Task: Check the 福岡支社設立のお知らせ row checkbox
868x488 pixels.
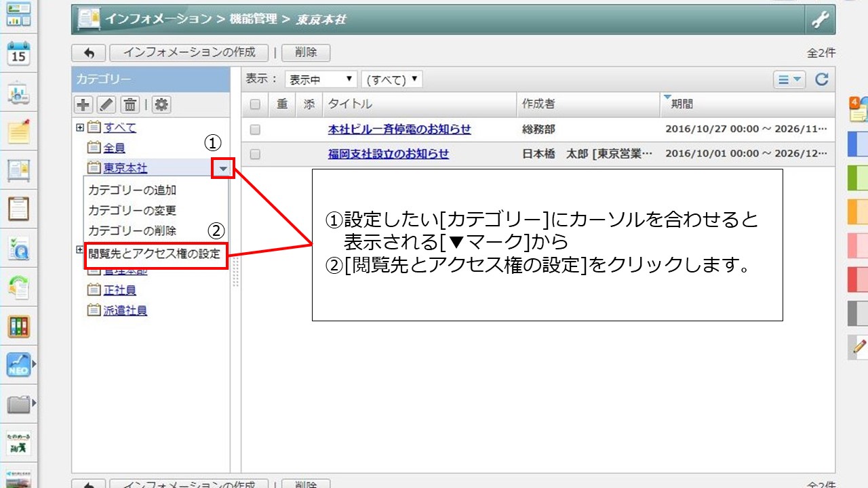Action: coord(255,155)
